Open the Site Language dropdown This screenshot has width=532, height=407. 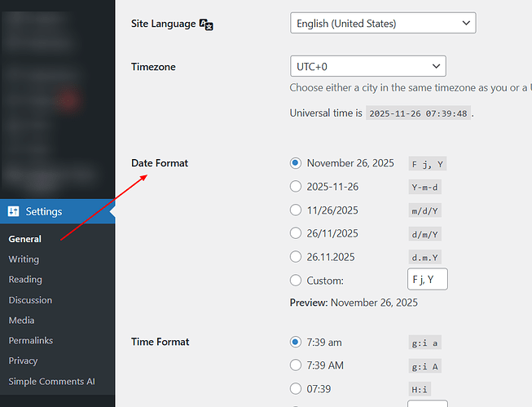pyautogui.click(x=382, y=24)
